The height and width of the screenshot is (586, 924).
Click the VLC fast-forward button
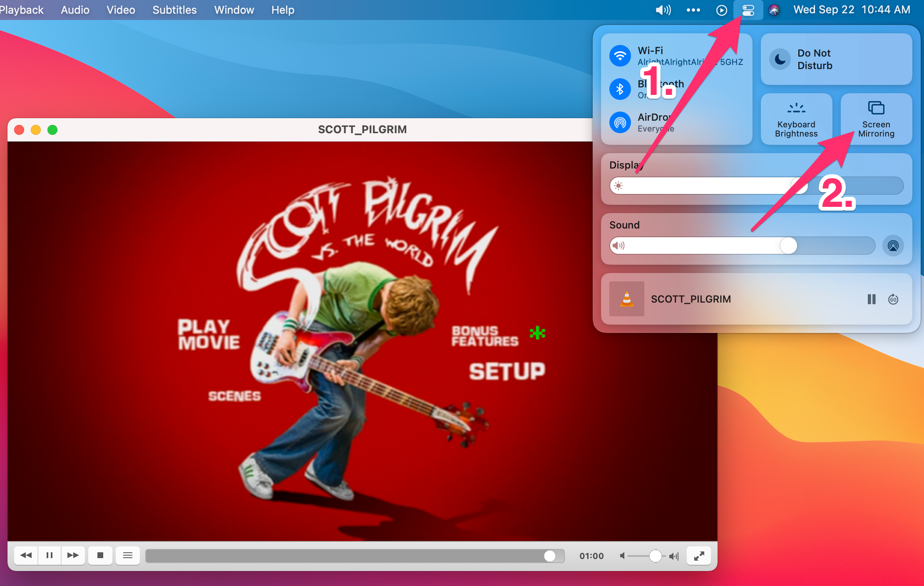(73, 556)
